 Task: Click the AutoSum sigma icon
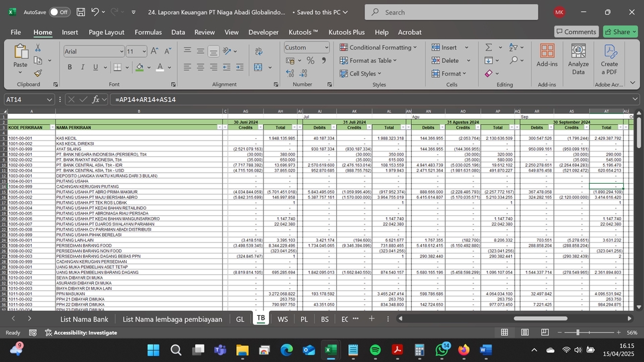coord(488,47)
